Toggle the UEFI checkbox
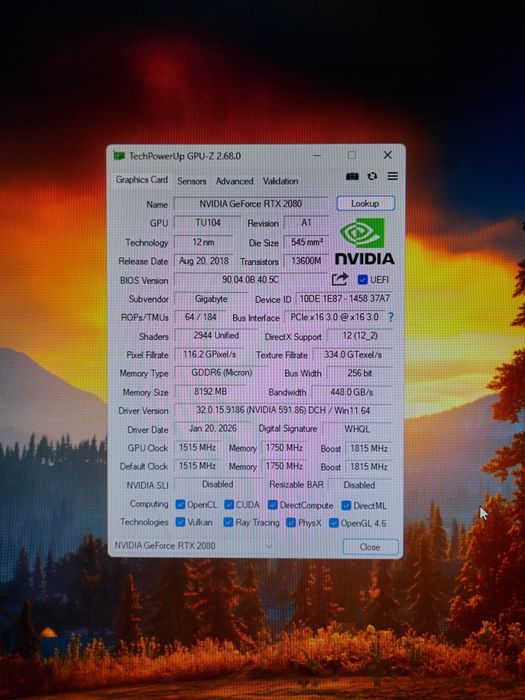The height and width of the screenshot is (700, 525). (x=362, y=279)
